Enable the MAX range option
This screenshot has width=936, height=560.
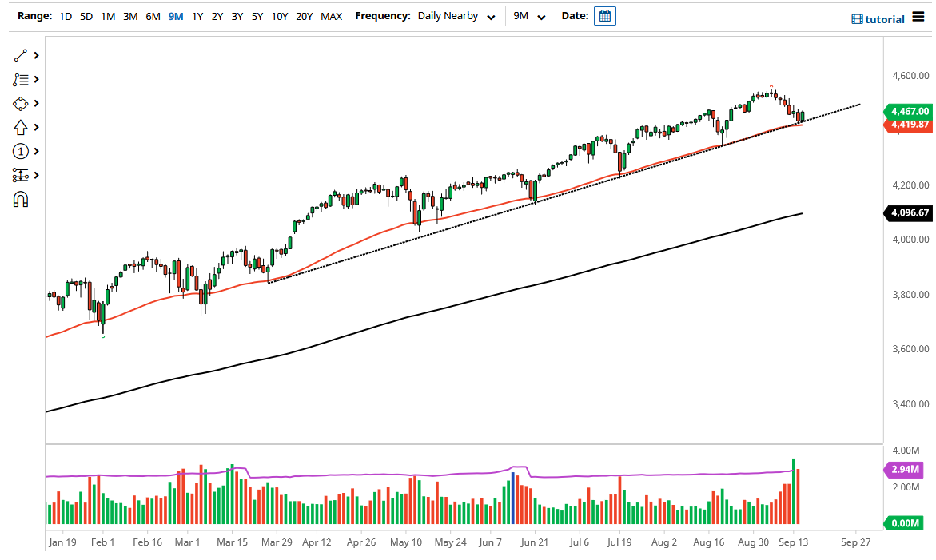(x=331, y=15)
